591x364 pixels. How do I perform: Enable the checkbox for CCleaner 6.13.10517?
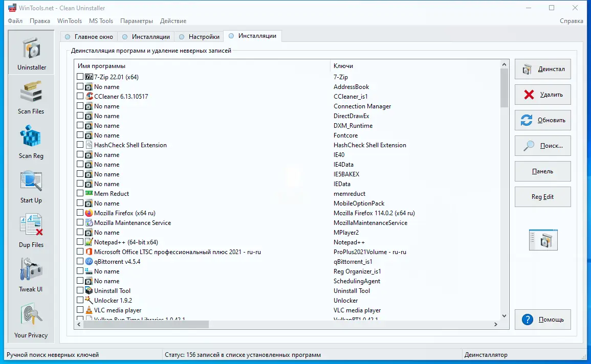point(80,96)
